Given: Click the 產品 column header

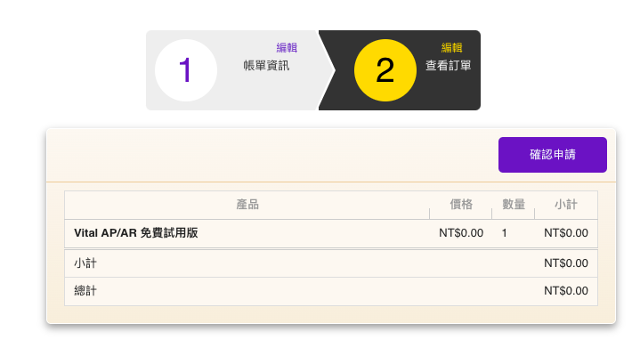Looking at the screenshot, I should pos(247,205).
